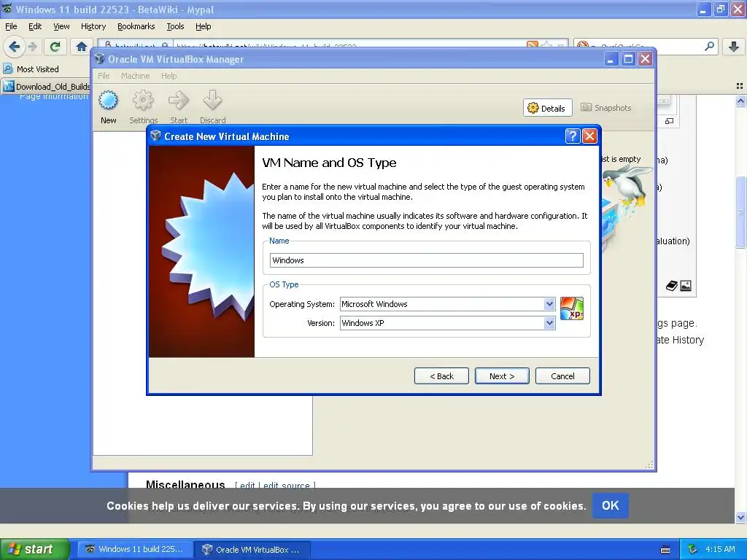Open the wizard help question-mark button
This screenshot has width=747, height=560.
[573, 136]
